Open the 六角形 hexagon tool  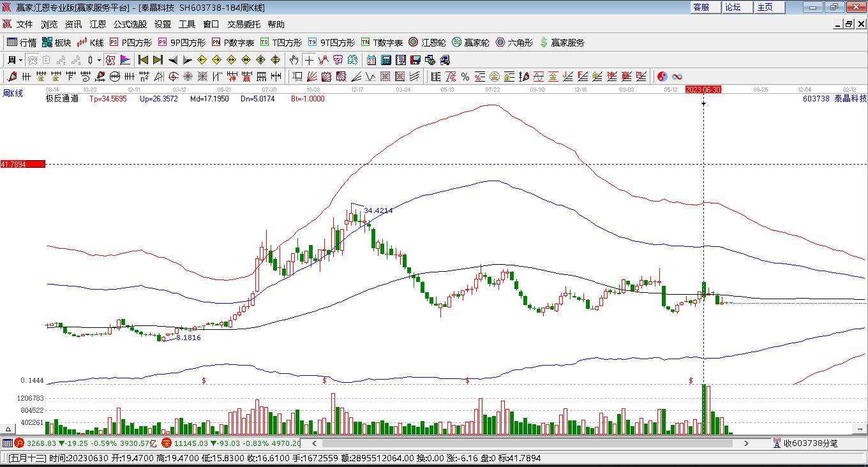(514, 43)
